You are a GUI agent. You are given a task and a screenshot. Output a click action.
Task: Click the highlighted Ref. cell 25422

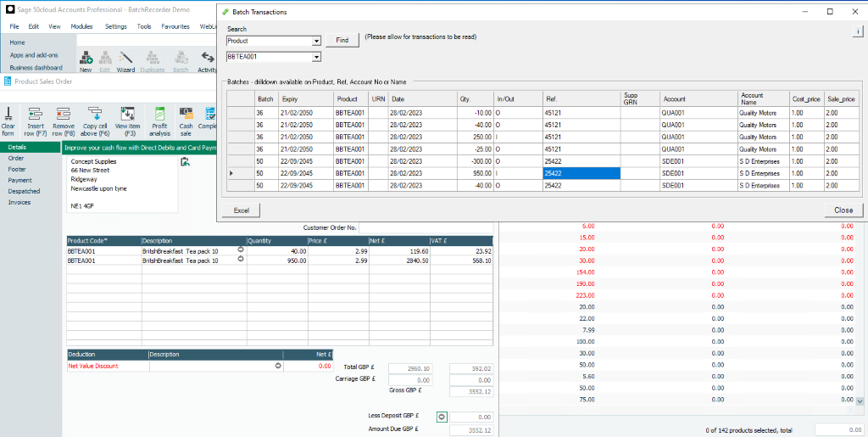(581, 173)
